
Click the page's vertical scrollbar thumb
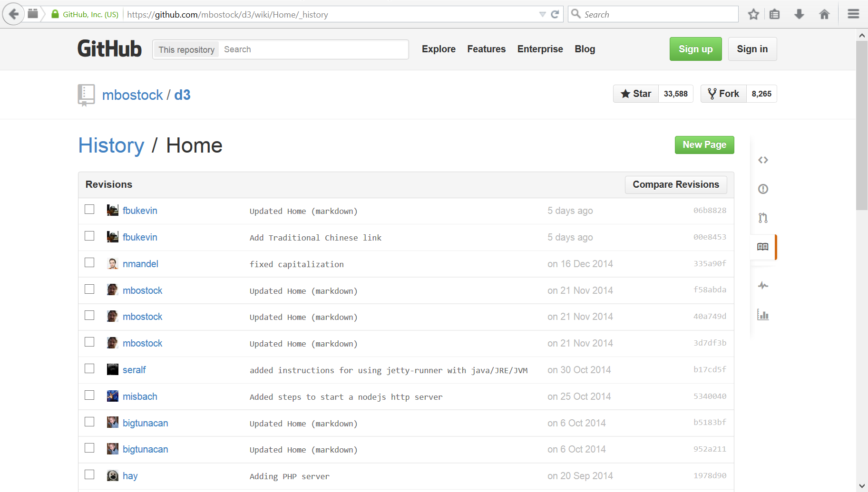(x=862, y=125)
